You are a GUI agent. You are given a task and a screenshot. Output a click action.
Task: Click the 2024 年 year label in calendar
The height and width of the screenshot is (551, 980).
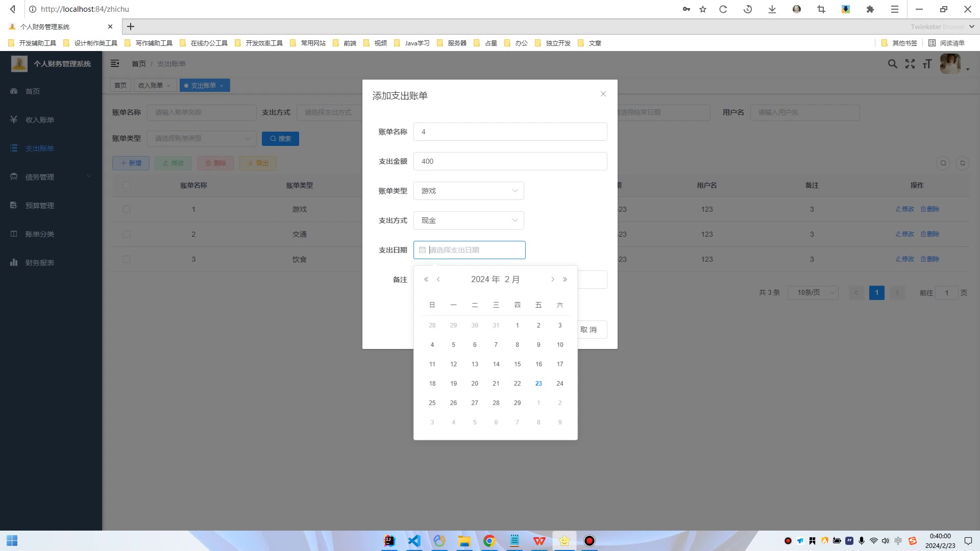pyautogui.click(x=485, y=280)
